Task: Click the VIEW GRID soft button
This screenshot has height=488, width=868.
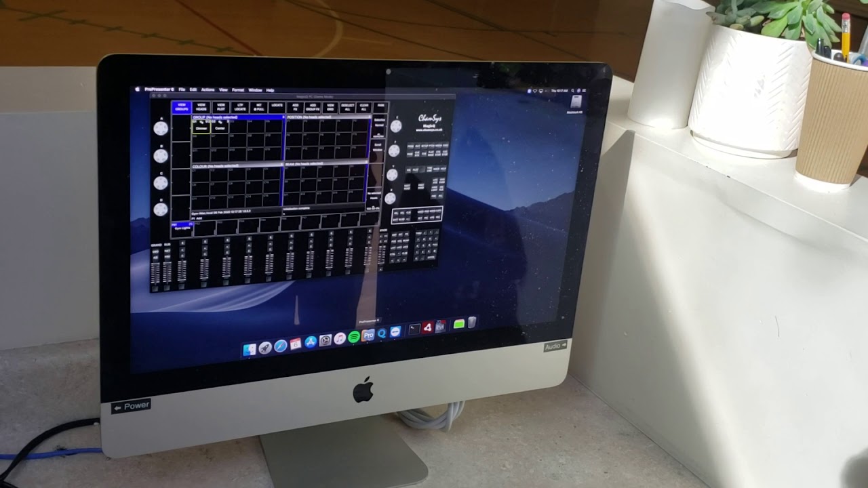Action: click(x=330, y=107)
